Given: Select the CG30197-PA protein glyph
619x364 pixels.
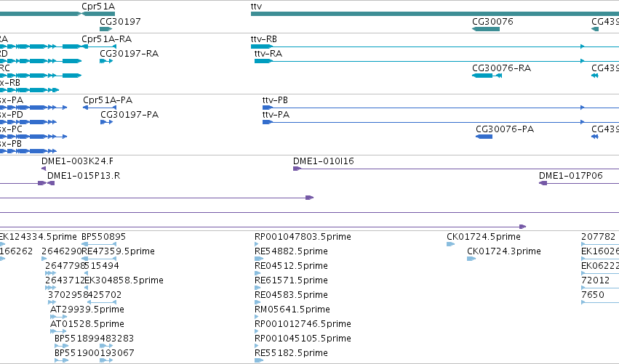Looking at the screenshot, I should point(107,122).
